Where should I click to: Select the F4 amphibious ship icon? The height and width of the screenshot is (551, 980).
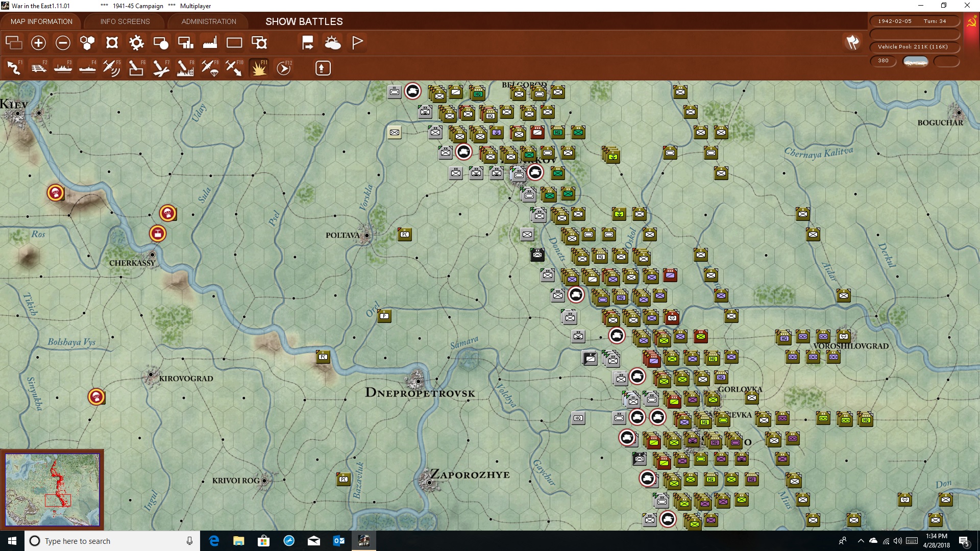pyautogui.click(x=88, y=68)
